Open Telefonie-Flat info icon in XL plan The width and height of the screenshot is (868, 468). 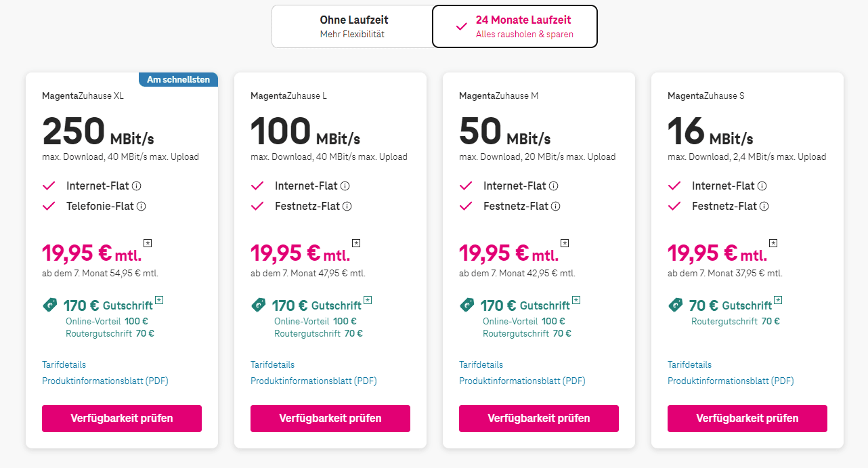coord(142,206)
